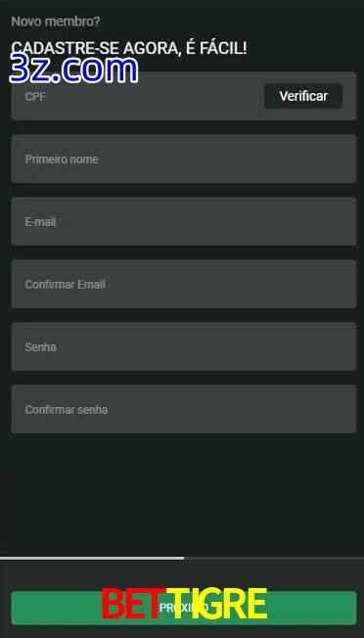Click the Verificar button beside CPF
Viewport: 364px width, 638px height.
303,96
